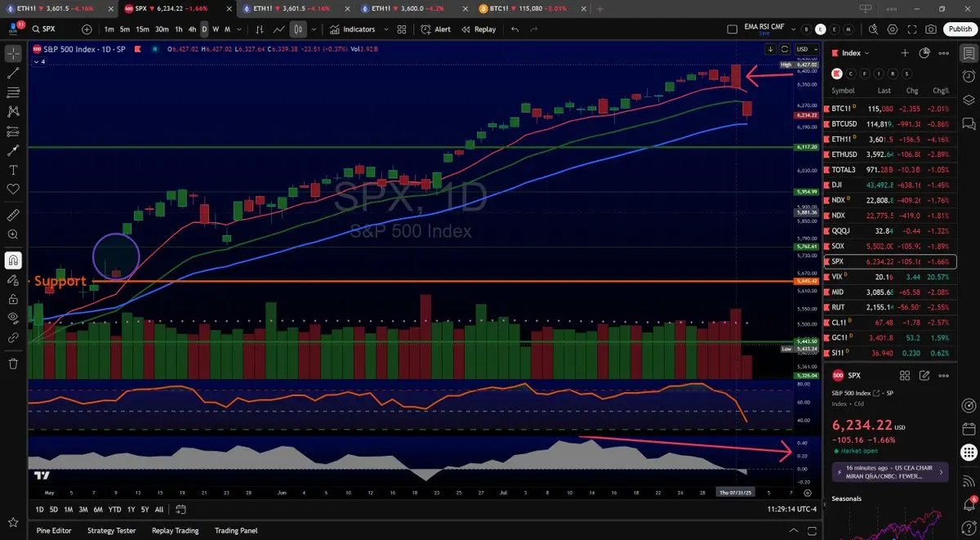Open quick search magnifier icon in top-right toolbar
The width and height of the screenshot is (980, 540).
pos(872,29)
